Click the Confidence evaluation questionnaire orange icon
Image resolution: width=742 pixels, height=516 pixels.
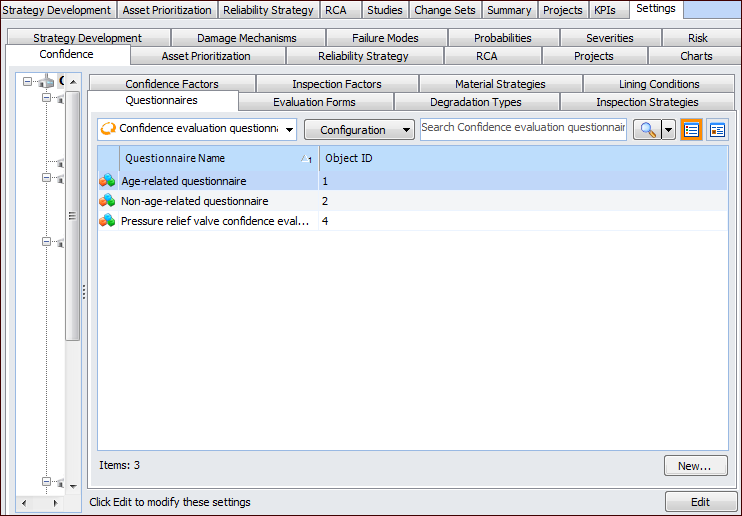point(108,129)
